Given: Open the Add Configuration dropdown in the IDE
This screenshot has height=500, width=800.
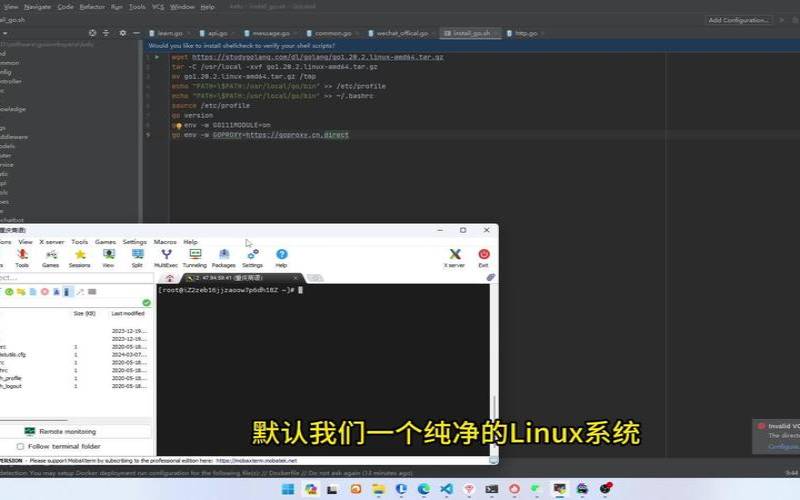Looking at the screenshot, I should (x=738, y=20).
